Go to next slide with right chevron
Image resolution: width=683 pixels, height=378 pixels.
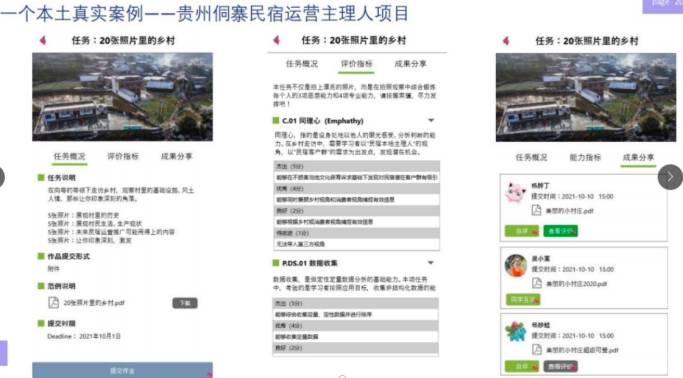pos(670,177)
